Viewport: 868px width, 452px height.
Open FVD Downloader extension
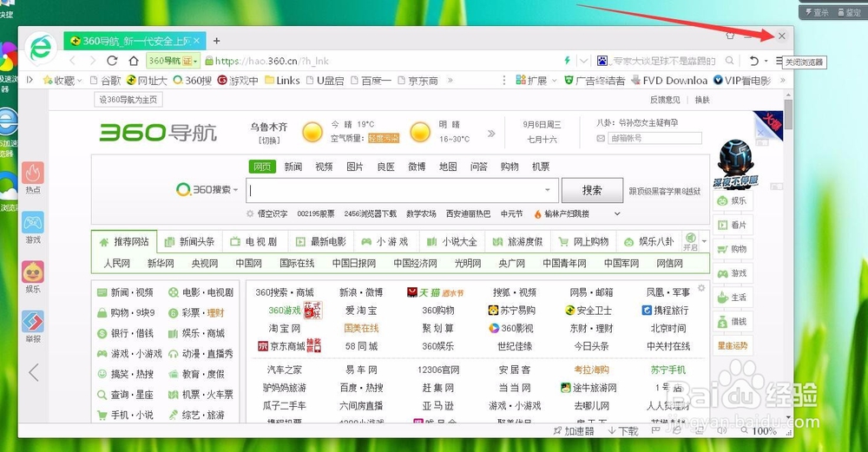point(668,81)
